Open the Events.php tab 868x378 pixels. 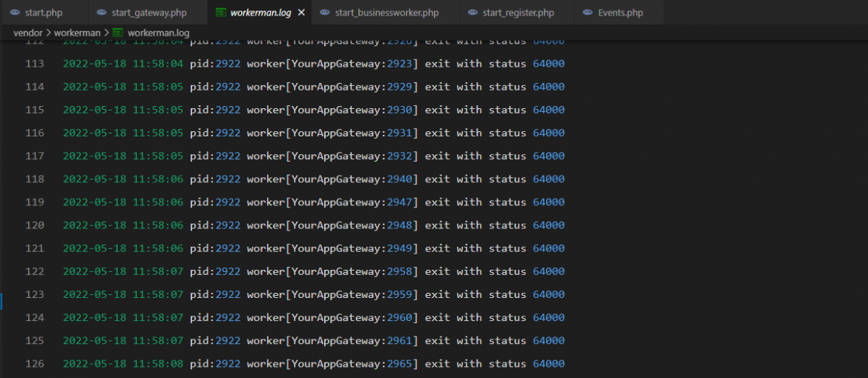(x=619, y=12)
